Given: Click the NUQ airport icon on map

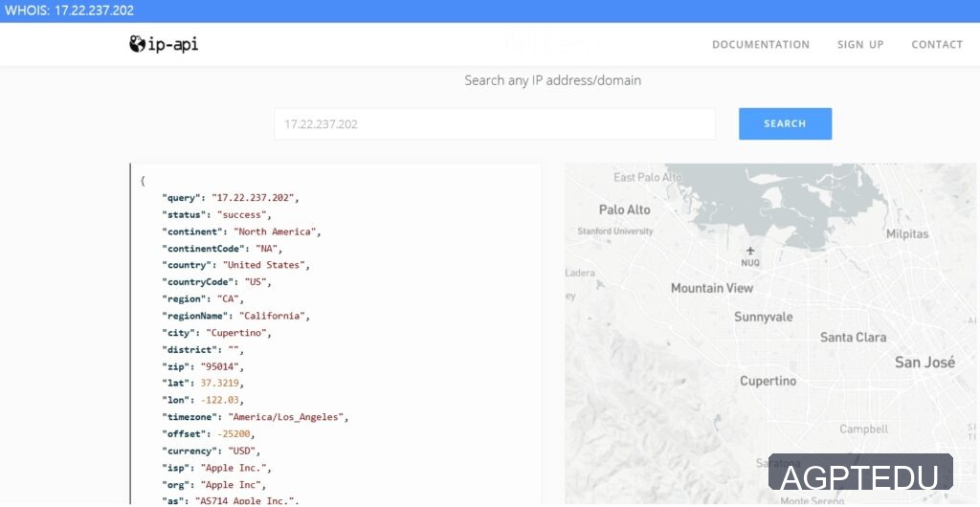Looking at the screenshot, I should 750,251.
